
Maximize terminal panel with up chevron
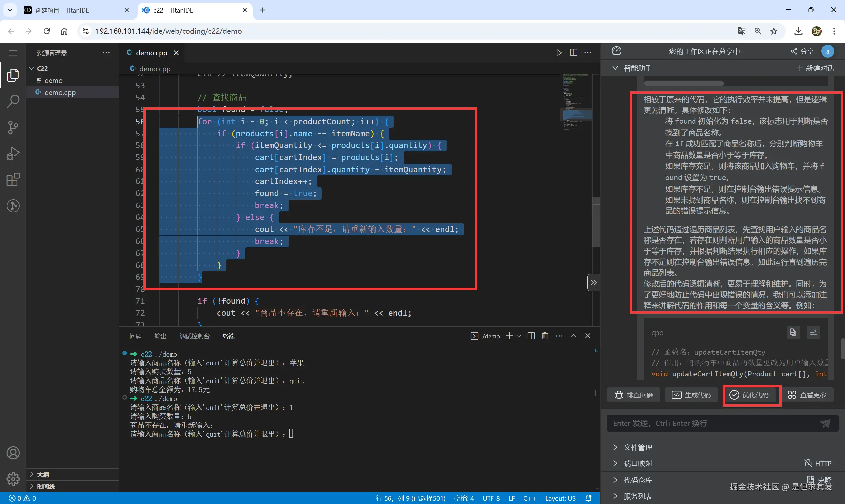pyautogui.click(x=574, y=336)
